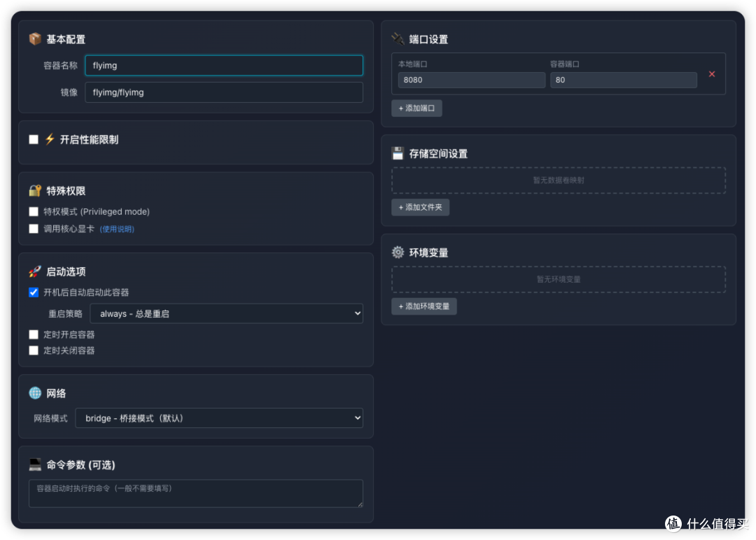Open the 网络模式 bridge dropdown
756x540 pixels.
click(x=219, y=418)
